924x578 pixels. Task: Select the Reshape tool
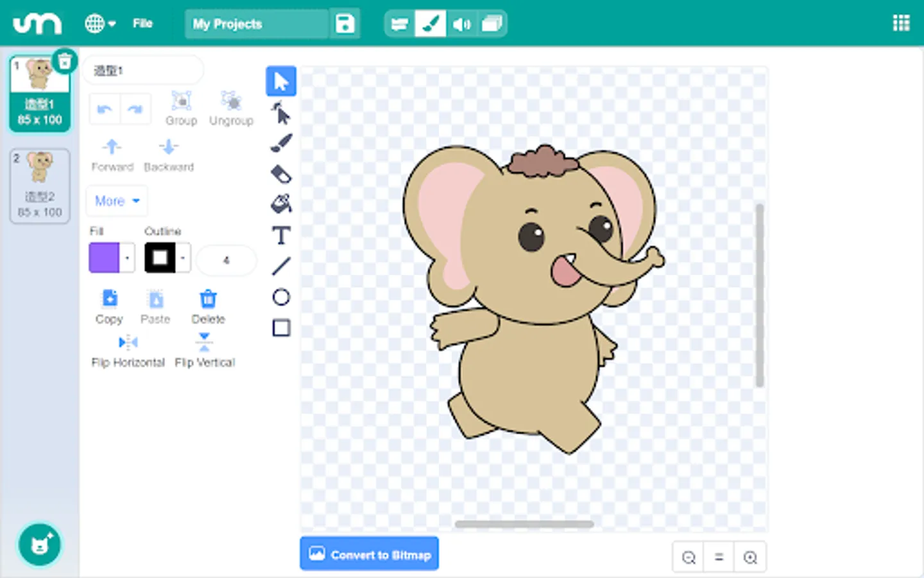point(281,114)
